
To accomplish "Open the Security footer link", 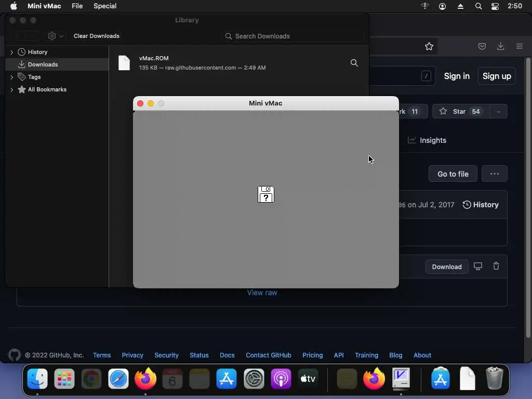I will (x=166, y=355).
